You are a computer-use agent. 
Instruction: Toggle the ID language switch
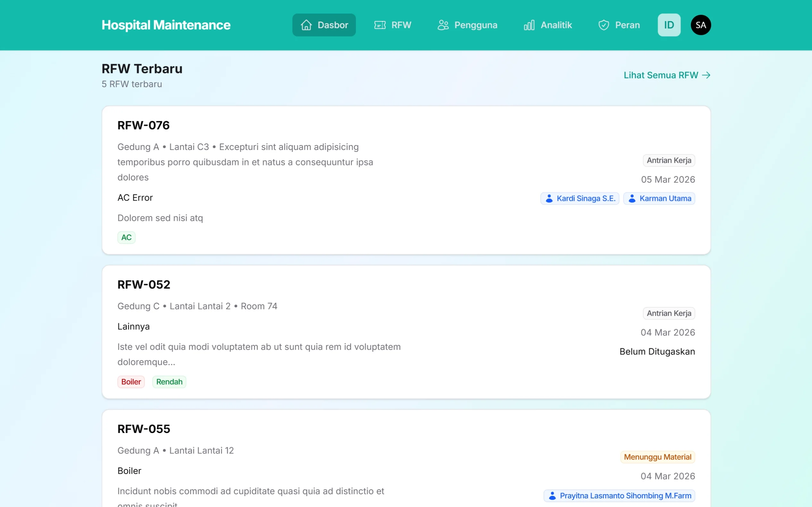pos(669,25)
